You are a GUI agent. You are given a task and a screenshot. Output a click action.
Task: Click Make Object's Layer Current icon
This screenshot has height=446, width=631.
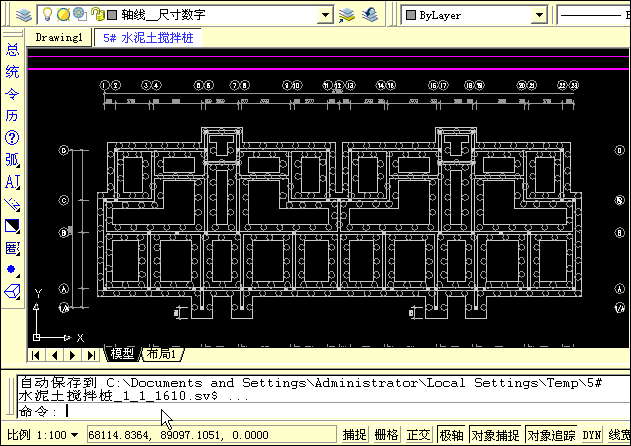tap(347, 15)
